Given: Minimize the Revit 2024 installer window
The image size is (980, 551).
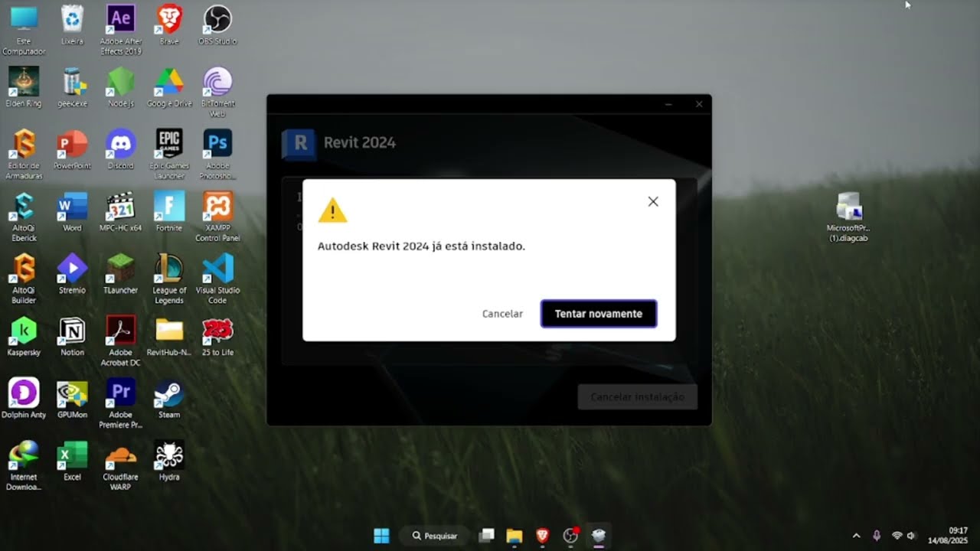Looking at the screenshot, I should (668, 104).
